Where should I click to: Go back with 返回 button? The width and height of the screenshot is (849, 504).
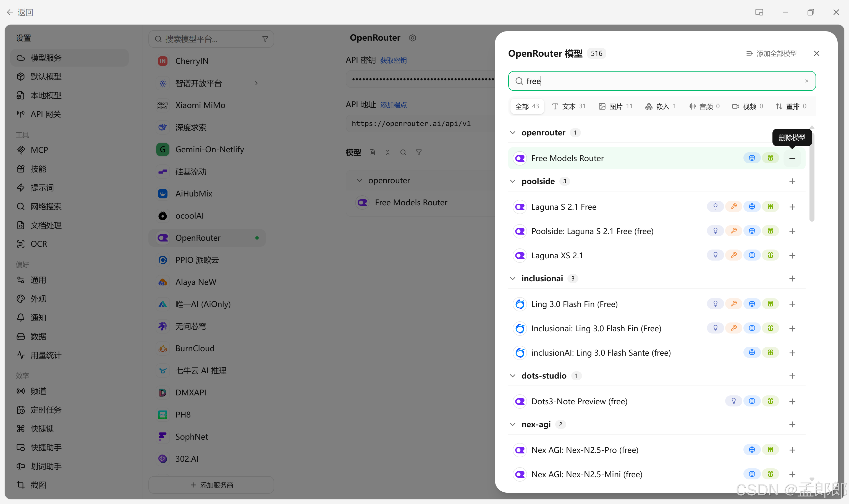pos(20,12)
